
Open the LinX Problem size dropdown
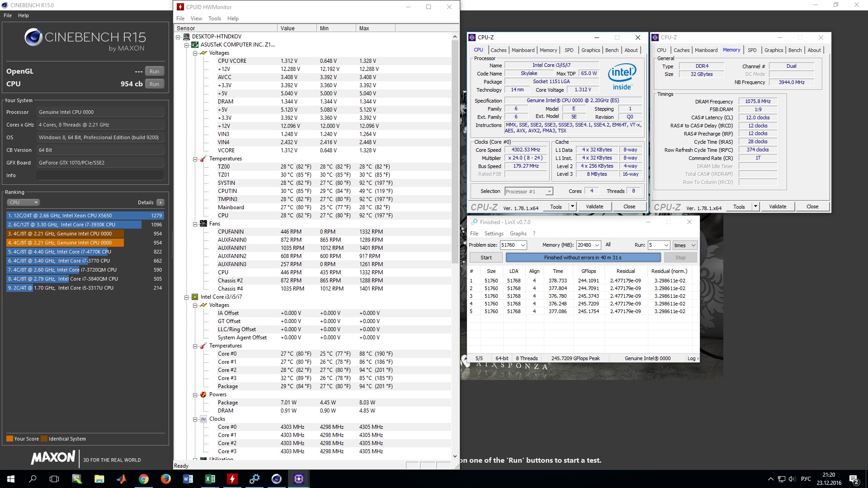click(523, 245)
